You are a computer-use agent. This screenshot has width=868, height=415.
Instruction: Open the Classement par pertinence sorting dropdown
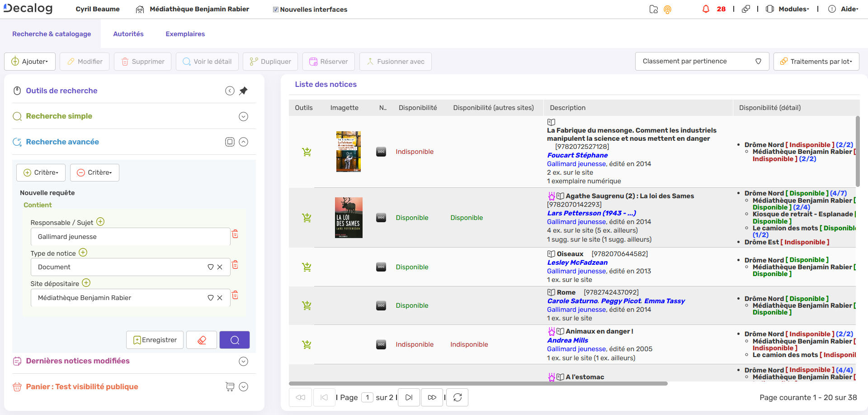coord(702,61)
